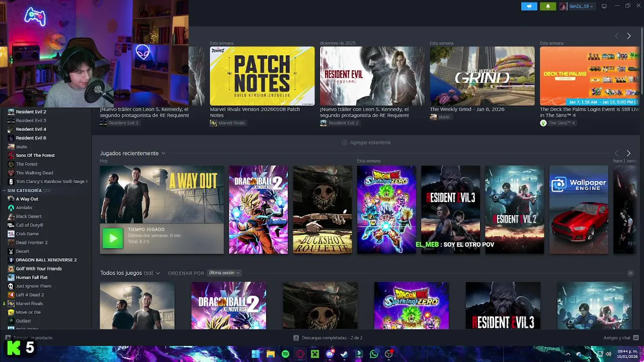The image size is (644, 362).
Task: Open The Weekly Grind news card
Action: 482,76
